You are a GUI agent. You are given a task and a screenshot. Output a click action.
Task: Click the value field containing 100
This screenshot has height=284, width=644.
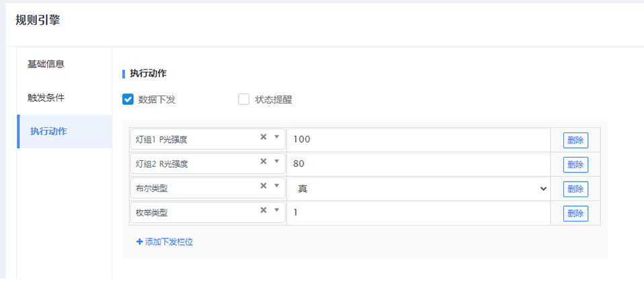click(x=418, y=140)
